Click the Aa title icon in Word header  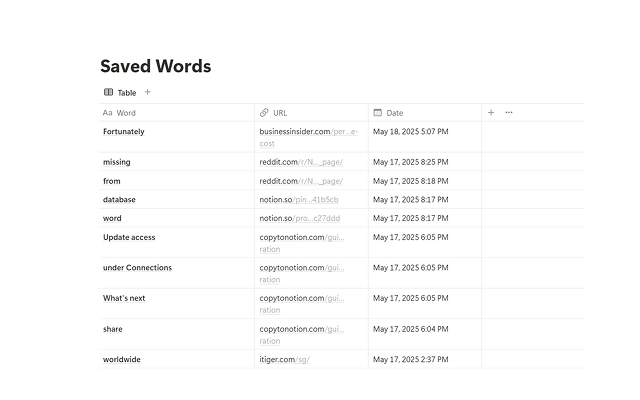pyautogui.click(x=108, y=113)
